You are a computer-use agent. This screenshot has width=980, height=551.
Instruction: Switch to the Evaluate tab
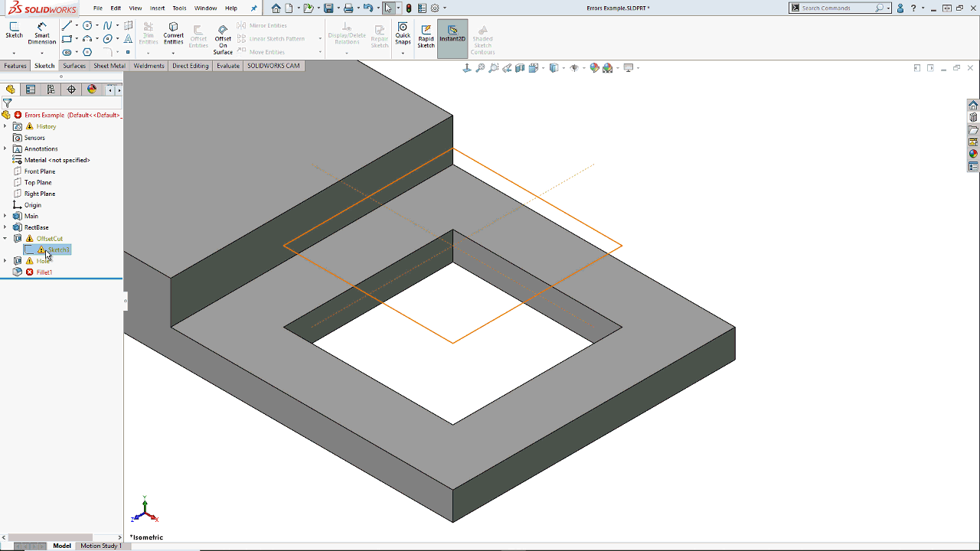(x=228, y=66)
